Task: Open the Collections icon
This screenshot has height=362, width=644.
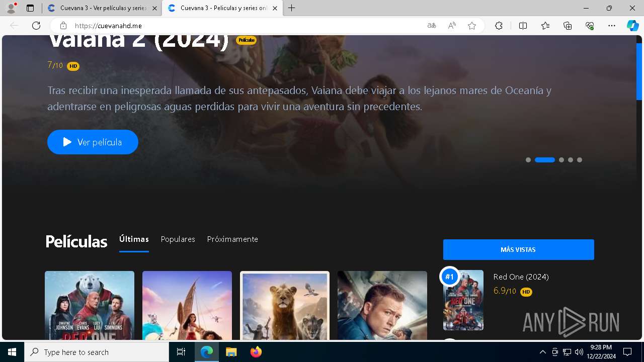Action: (x=568, y=26)
